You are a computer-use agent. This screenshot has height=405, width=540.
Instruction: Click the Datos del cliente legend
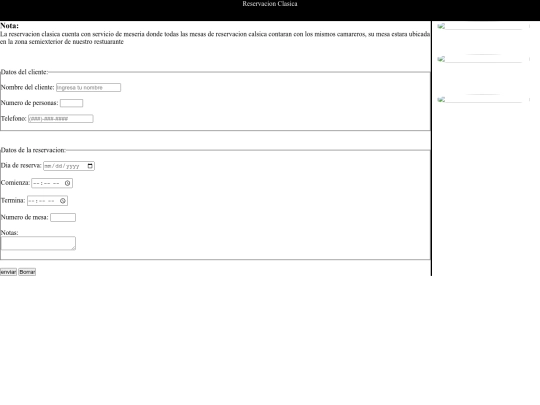[x=24, y=72]
